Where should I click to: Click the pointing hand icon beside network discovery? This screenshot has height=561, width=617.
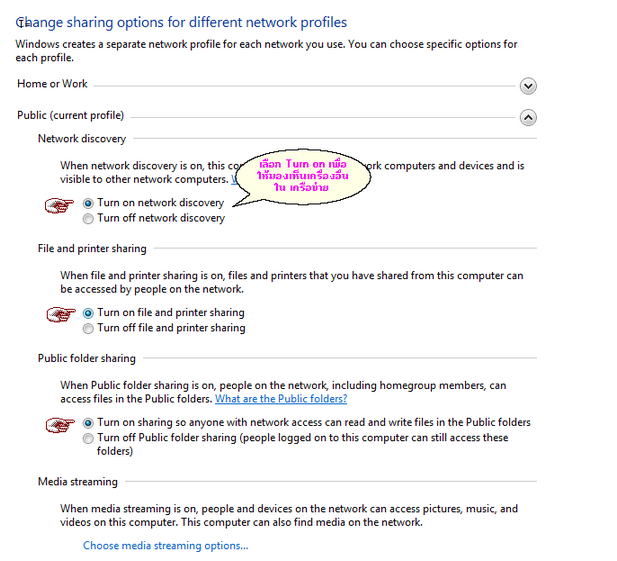(61, 205)
